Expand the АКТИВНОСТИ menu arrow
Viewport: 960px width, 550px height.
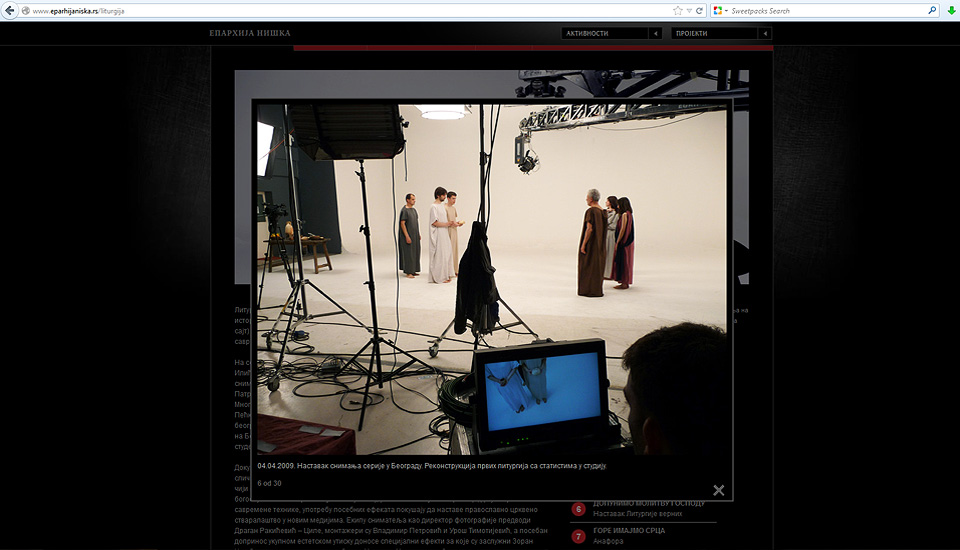(x=656, y=33)
